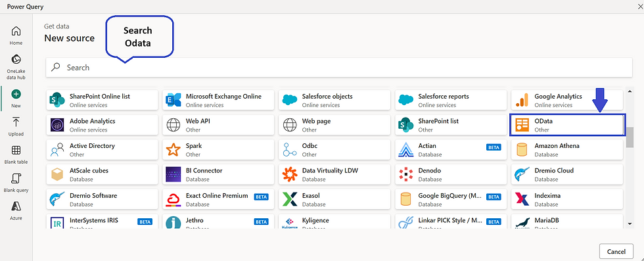Select the Salesforce reports connector
Viewport: 644px width, 261px height.
pos(451,101)
